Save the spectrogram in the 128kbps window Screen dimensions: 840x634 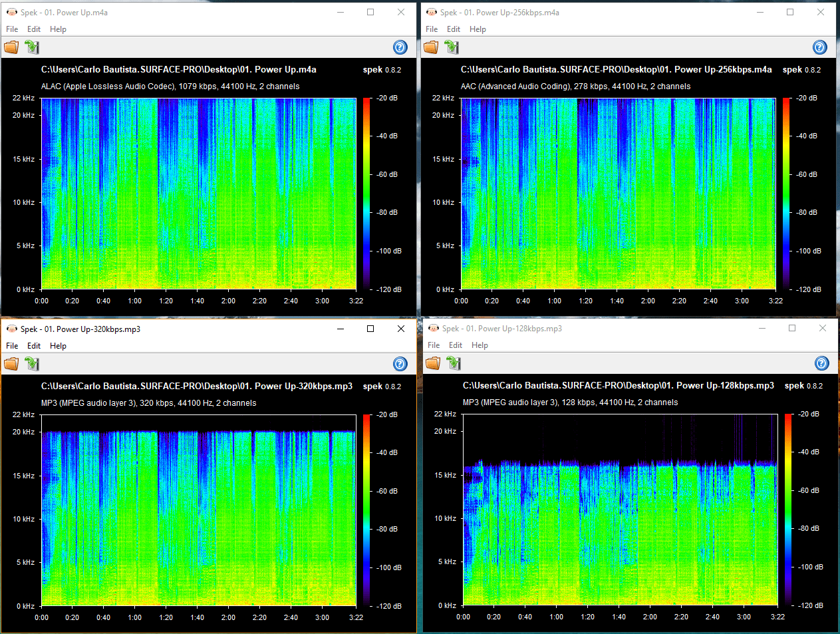pyautogui.click(x=454, y=363)
